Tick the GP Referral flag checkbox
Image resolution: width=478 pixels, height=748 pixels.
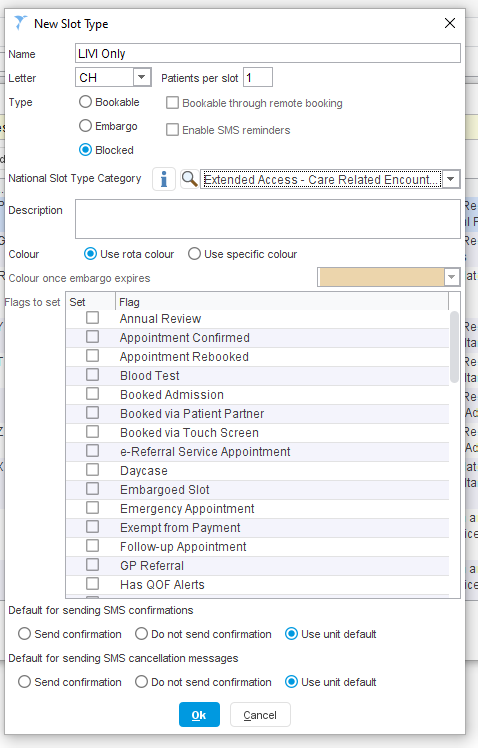93,565
